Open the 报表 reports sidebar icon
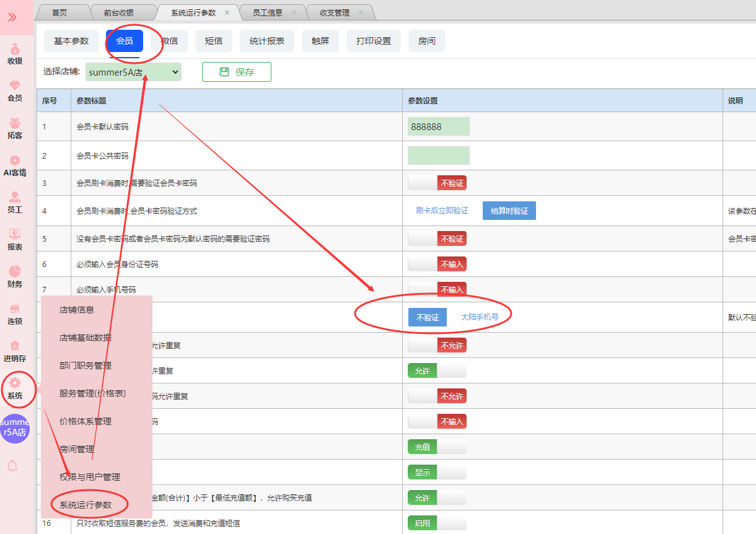 point(15,240)
